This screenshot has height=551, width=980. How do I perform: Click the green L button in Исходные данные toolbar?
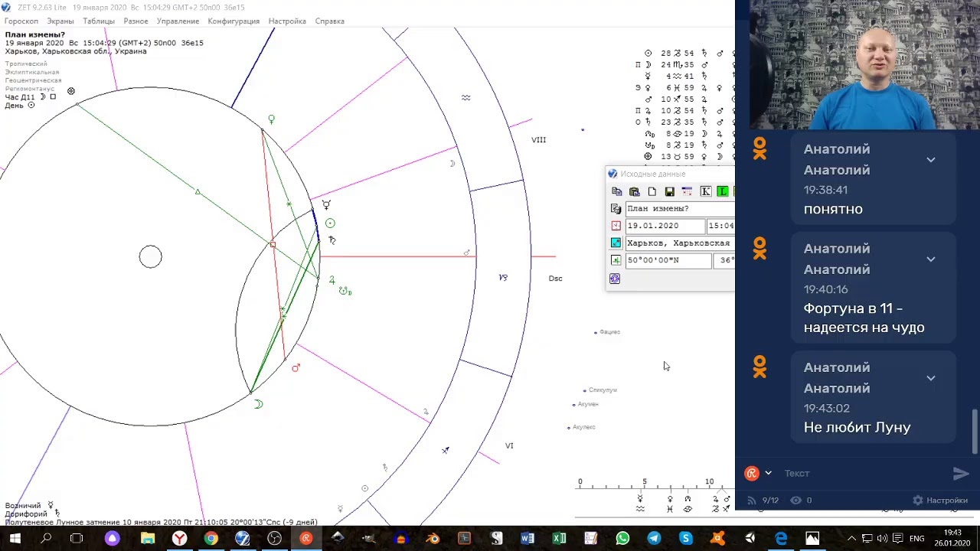click(x=723, y=191)
